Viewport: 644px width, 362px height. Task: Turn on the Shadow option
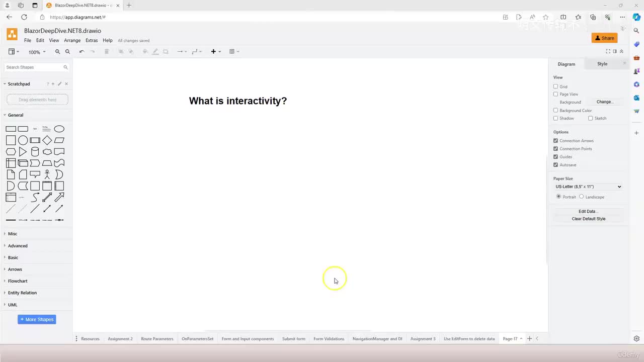pos(556,118)
